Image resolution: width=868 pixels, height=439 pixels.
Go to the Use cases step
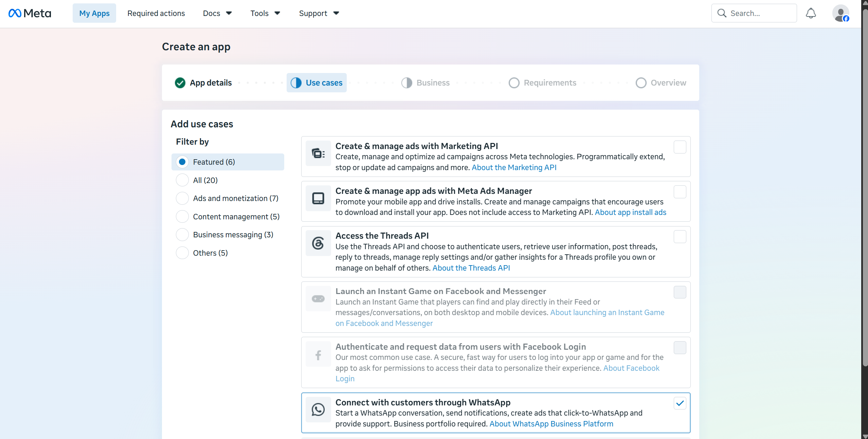[x=317, y=83]
